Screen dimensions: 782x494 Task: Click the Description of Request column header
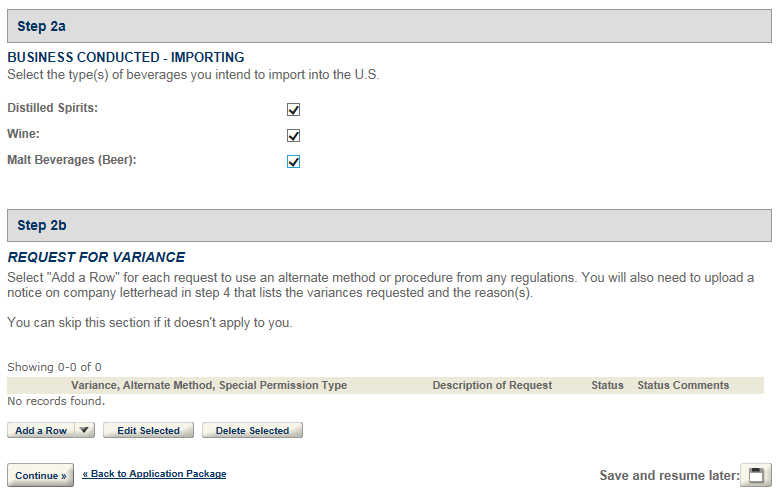492,385
